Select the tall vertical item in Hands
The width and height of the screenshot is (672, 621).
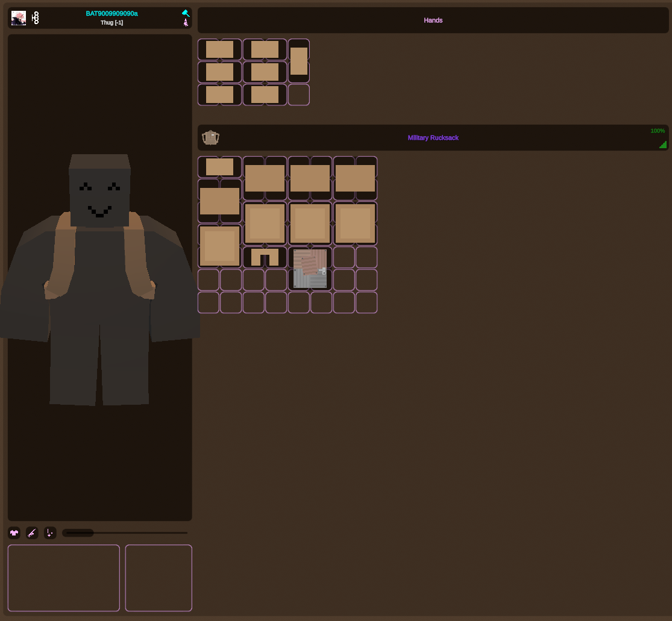coord(299,61)
